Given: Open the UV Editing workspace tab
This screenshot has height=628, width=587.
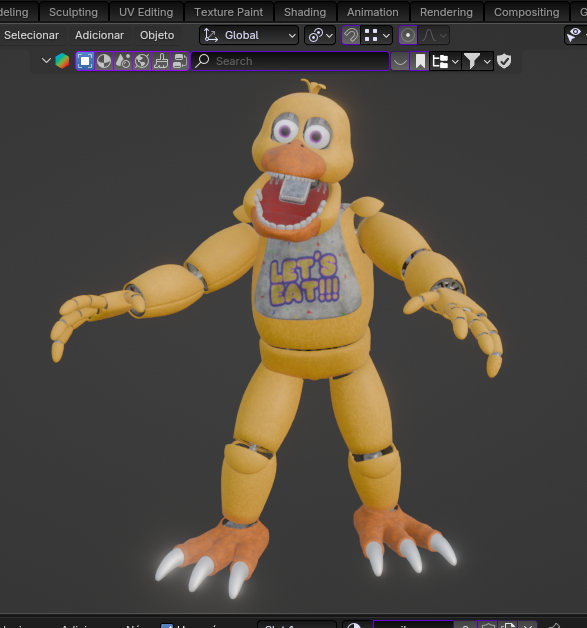Looking at the screenshot, I should (x=146, y=12).
